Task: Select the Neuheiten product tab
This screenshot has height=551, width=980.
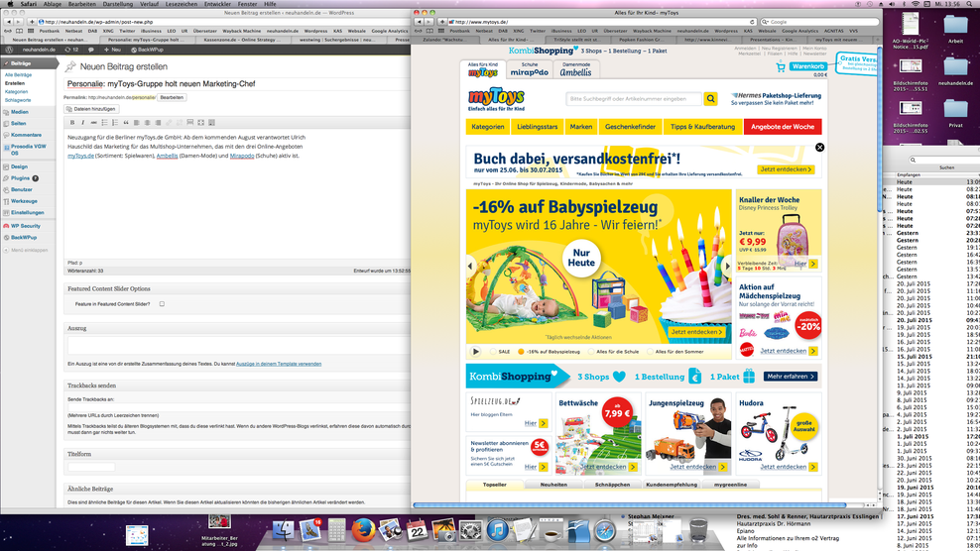Action: (x=553, y=485)
